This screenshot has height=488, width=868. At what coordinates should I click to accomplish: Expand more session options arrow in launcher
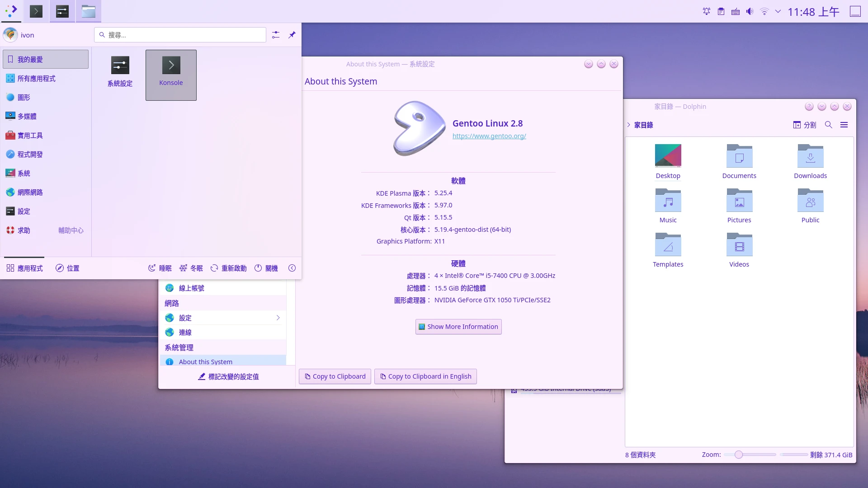point(292,268)
